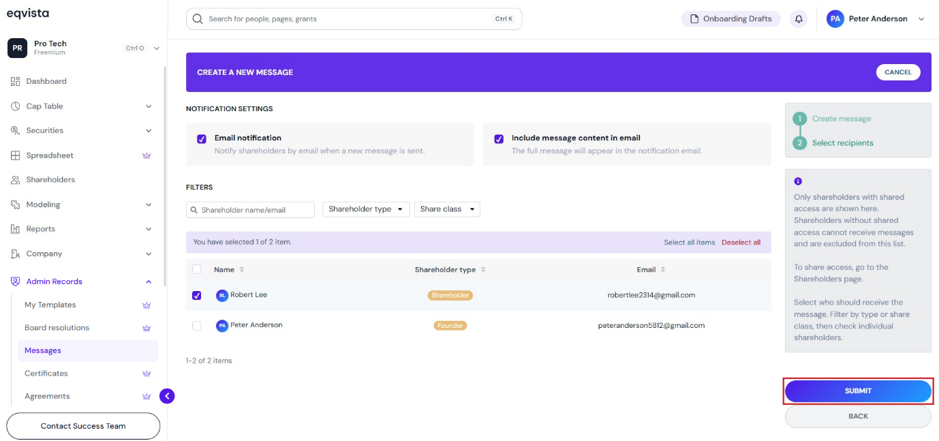Click the Certificates crown icon
The width and height of the screenshot is (939, 441).
(146, 373)
